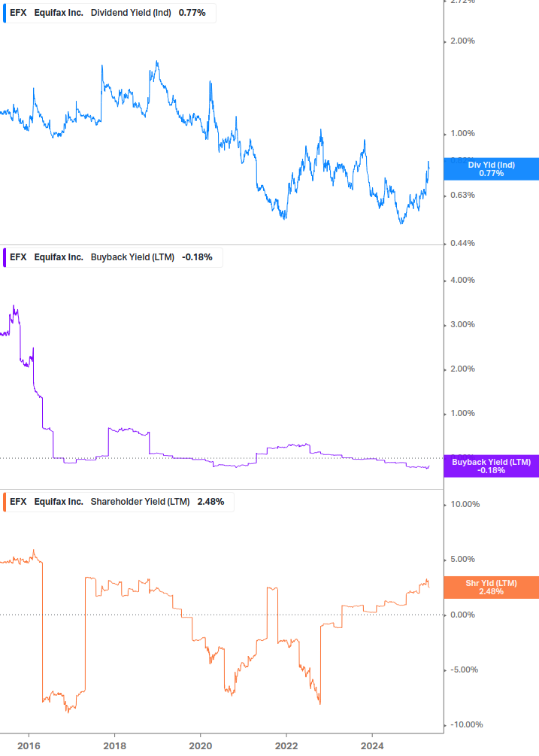Click EFX ticker in the Dividend Yield legend
The height and width of the screenshot is (756, 539).
18,13
